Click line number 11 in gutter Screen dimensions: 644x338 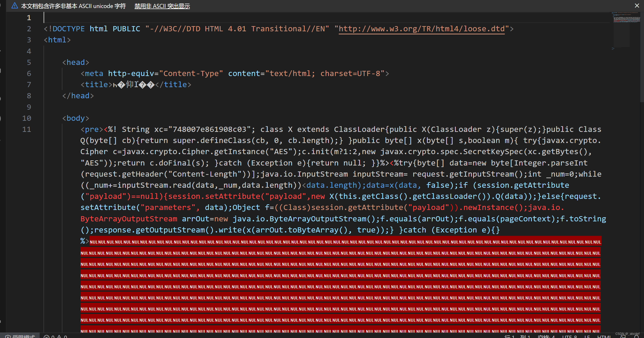click(27, 129)
